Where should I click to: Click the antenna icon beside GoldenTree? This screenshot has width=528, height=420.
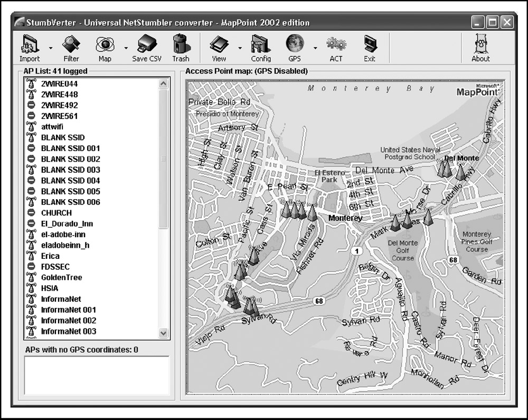click(x=31, y=277)
